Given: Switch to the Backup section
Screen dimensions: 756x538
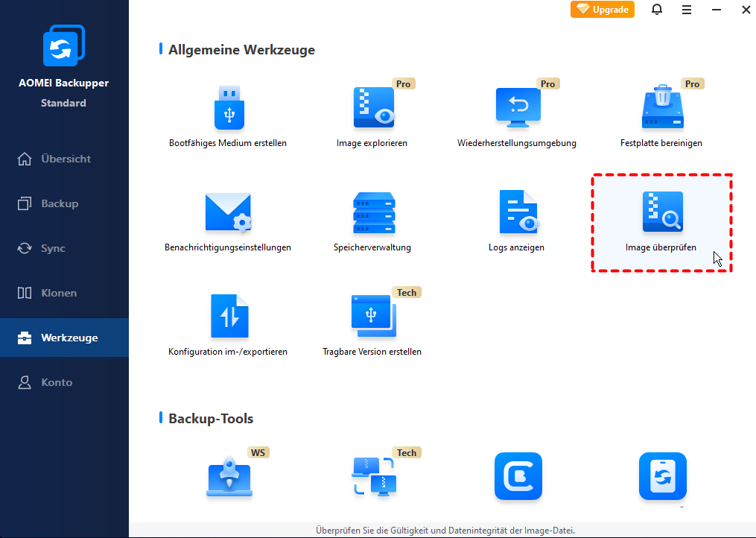Looking at the screenshot, I should coord(64,203).
